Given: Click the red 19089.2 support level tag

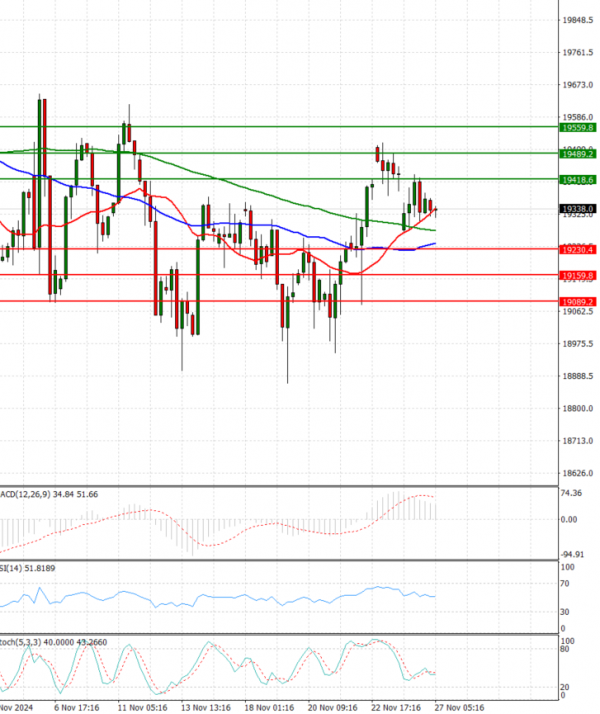Looking at the screenshot, I should [578, 302].
